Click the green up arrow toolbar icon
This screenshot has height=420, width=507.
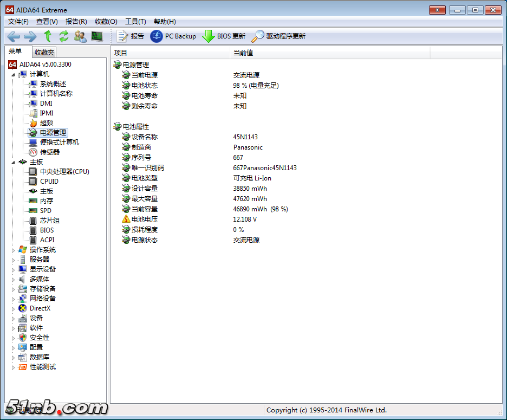click(x=48, y=36)
